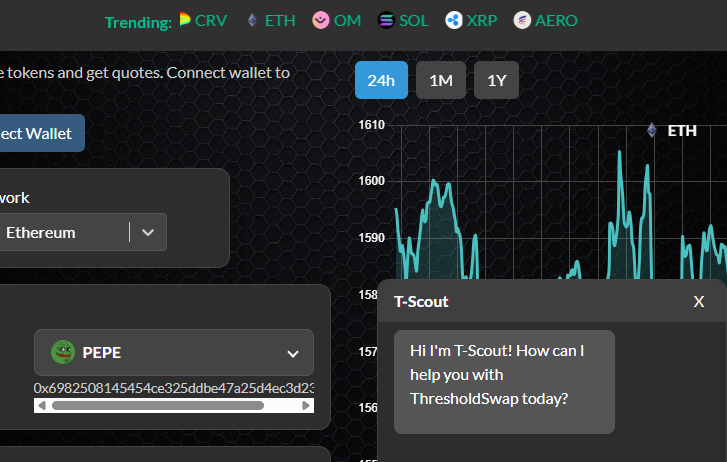Click the SOL token icon in Trending
The height and width of the screenshot is (462, 727).
click(386, 20)
